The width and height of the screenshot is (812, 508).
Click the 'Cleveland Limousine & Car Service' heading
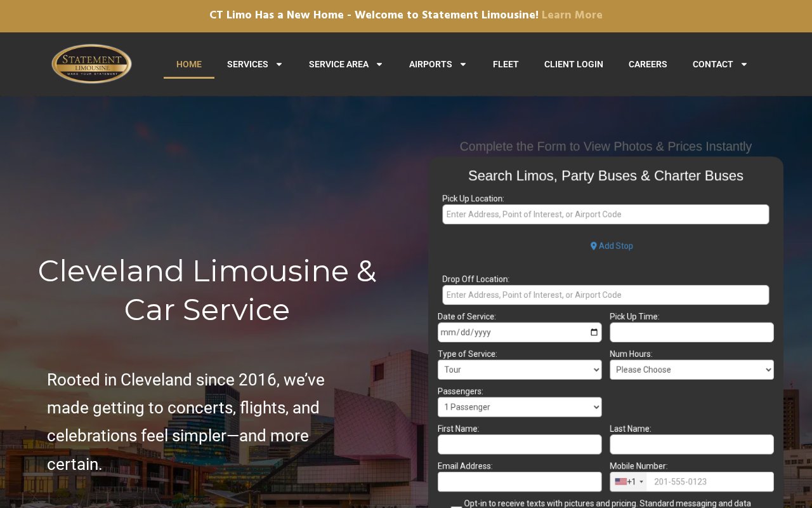point(207,290)
